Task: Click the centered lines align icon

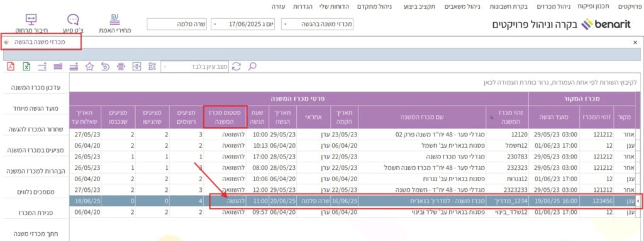Action: click(121, 66)
